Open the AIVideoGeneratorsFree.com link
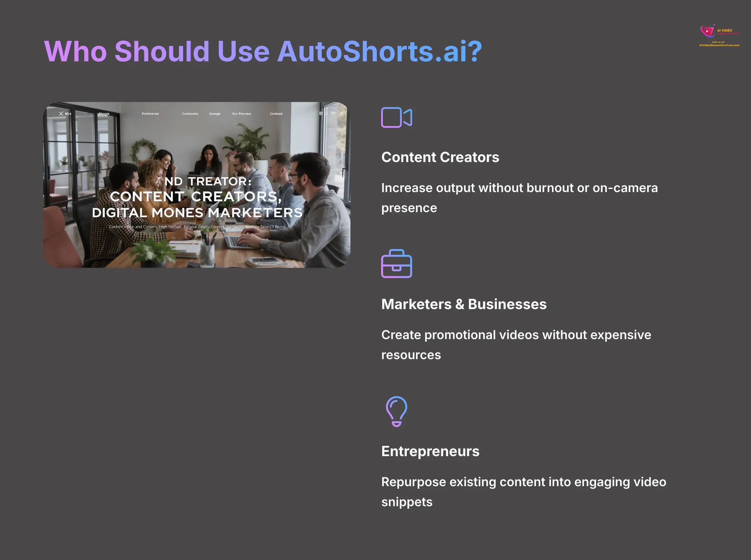 pos(719,45)
